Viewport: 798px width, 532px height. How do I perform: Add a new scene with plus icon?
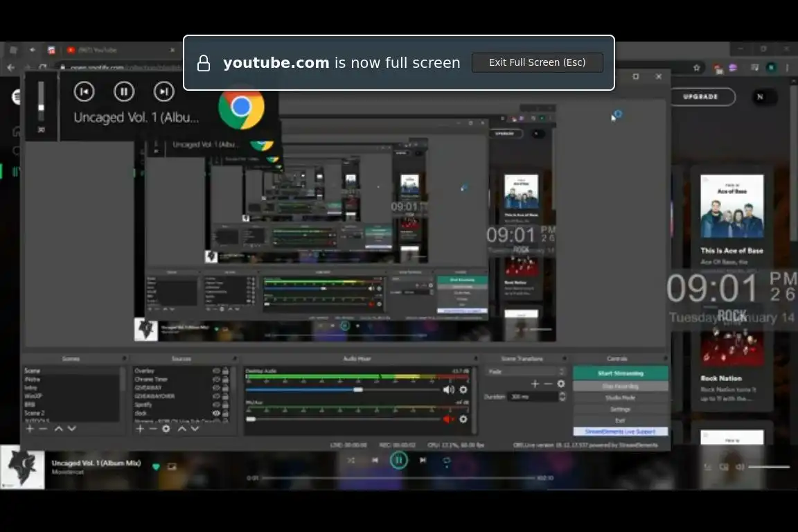pos(30,429)
